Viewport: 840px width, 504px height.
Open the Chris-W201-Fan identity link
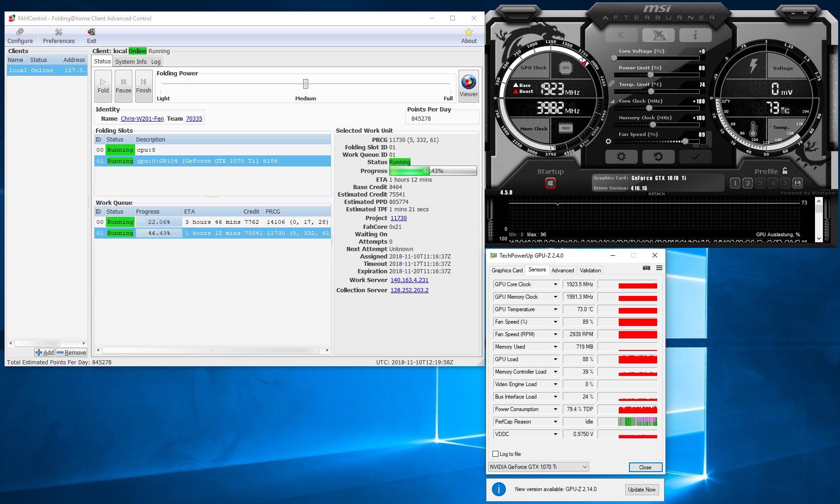(142, 119)
